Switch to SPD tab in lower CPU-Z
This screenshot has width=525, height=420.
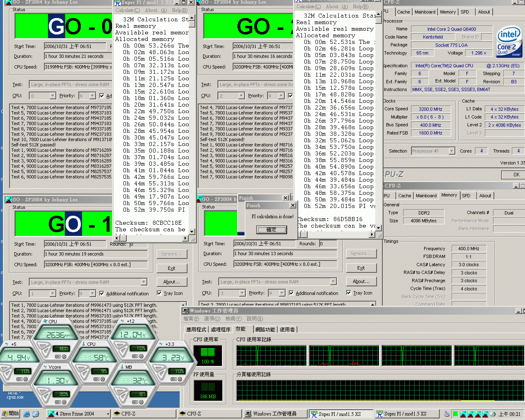[466, 196]
